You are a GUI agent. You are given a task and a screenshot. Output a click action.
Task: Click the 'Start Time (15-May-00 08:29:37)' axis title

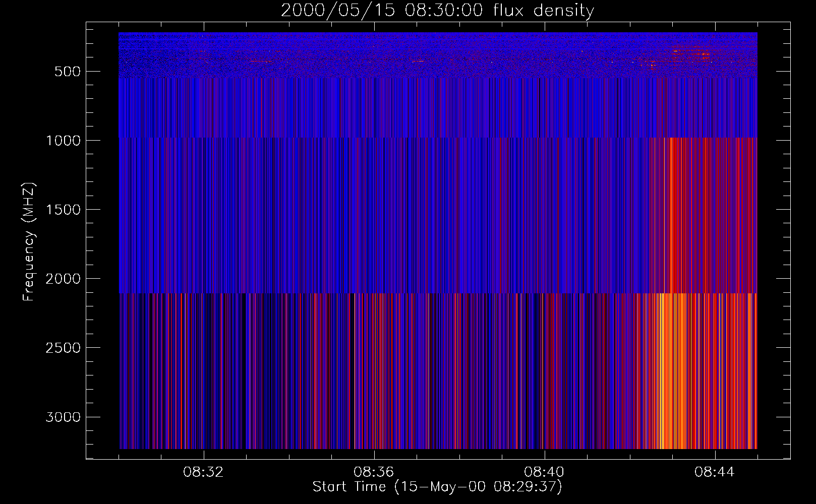[437, 487]
